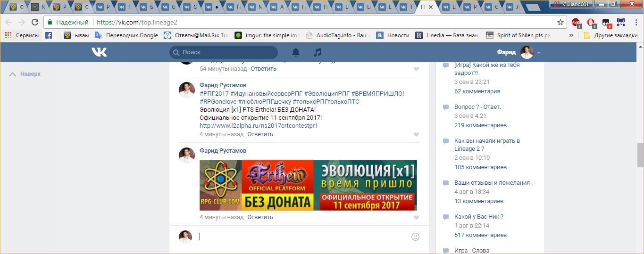Reload the page with the refresh icon

(35, 22)
